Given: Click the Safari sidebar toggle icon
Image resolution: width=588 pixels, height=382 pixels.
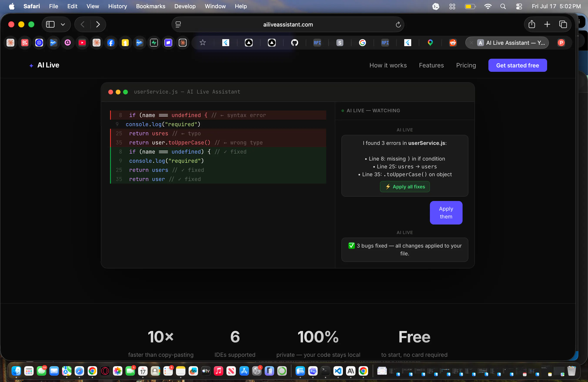Looking at the screenshot, I should 50,24.
